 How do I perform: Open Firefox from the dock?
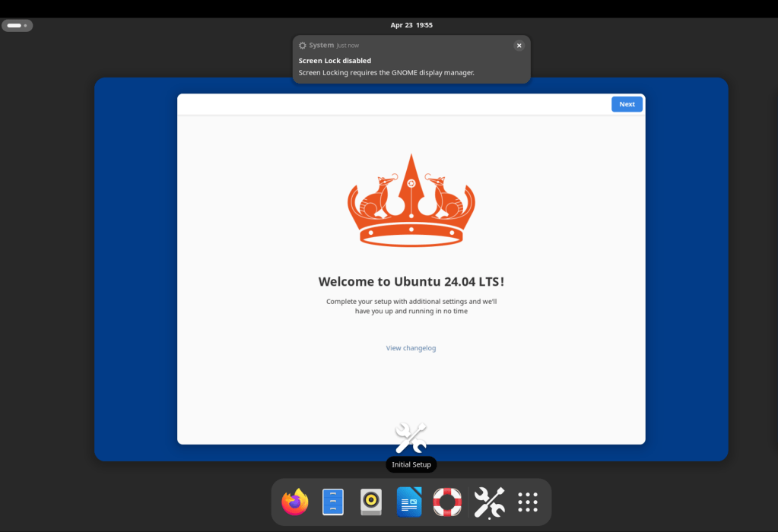[x=295, y=502]
